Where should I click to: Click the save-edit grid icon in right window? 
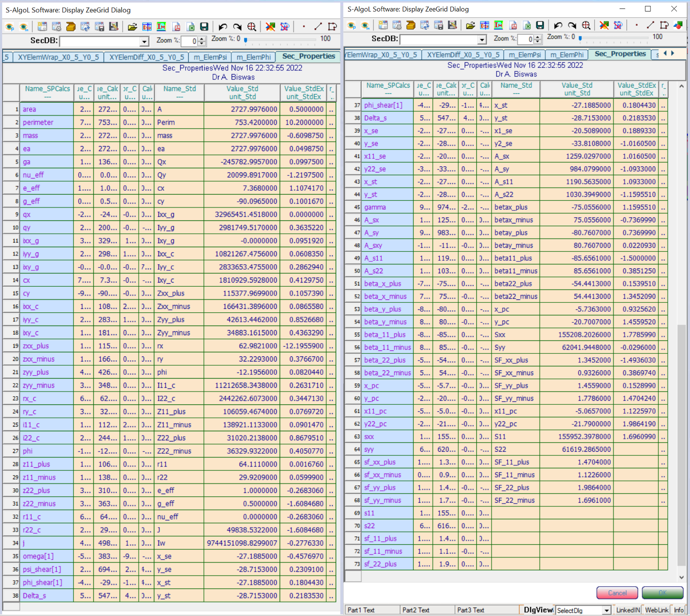click(452, 25)
